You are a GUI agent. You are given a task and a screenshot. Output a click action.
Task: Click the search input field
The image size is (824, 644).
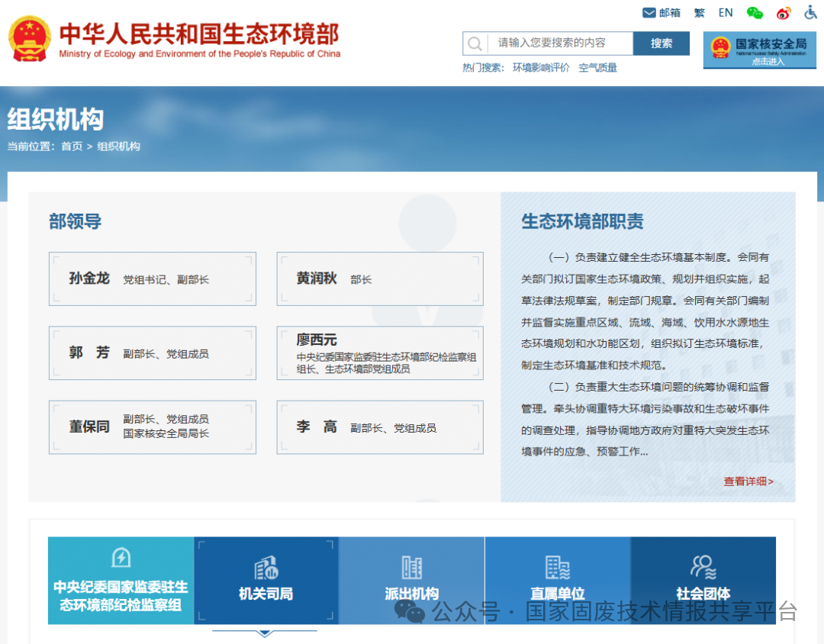559,43
